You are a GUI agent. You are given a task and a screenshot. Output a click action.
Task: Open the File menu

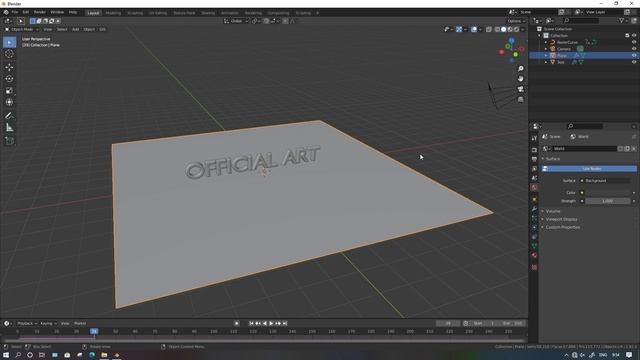tap(15, 12)
